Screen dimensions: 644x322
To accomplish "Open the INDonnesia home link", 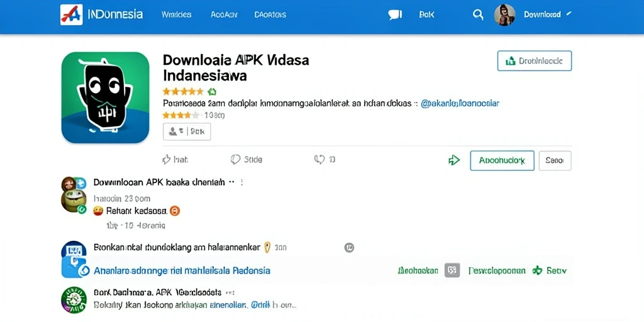I will pos(116,15).
